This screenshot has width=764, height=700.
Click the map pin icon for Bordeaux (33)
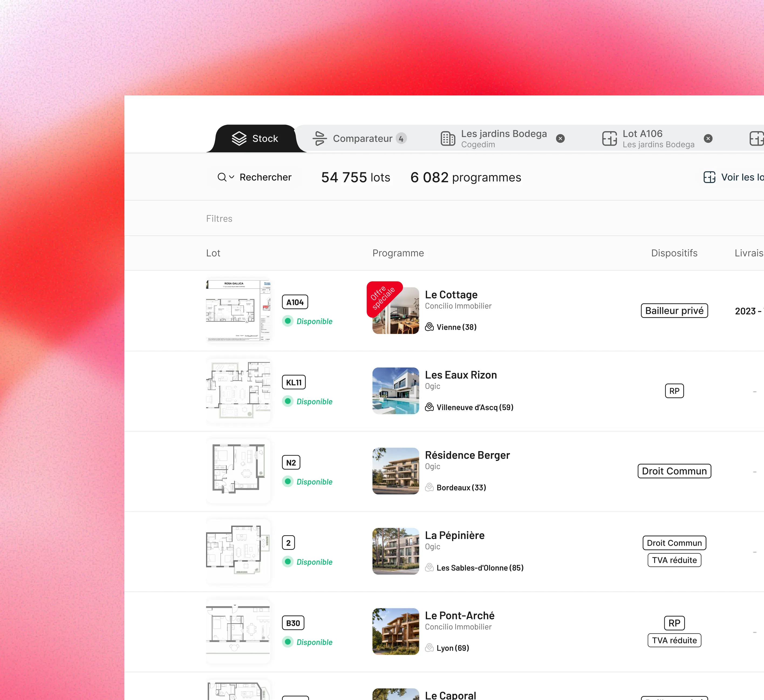click(x=429, y=488)
